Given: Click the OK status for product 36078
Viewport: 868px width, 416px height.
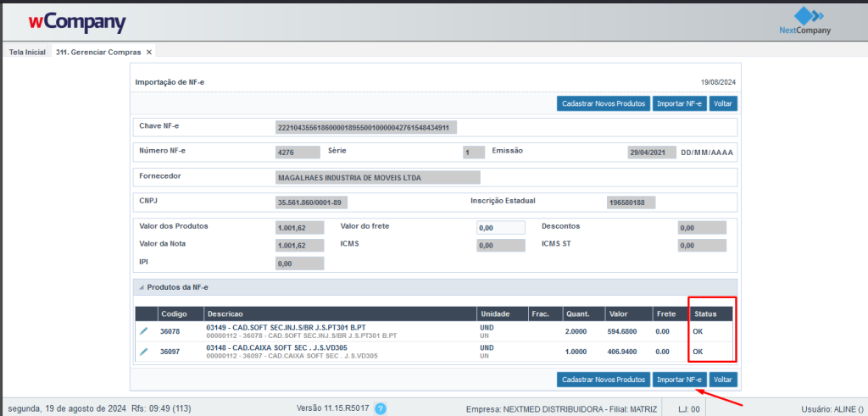Looking at the screenshot, I should 698,331.
